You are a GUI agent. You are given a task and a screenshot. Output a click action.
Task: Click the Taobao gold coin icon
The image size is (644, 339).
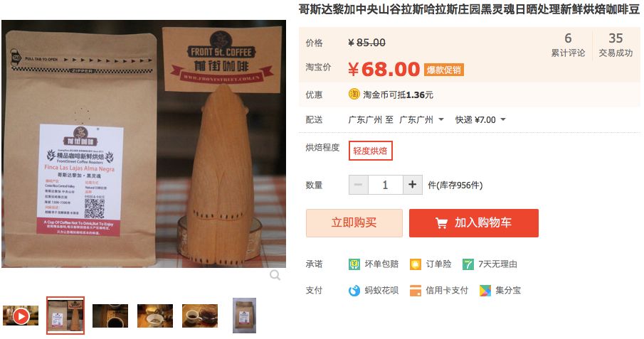[x=354, y=95]
